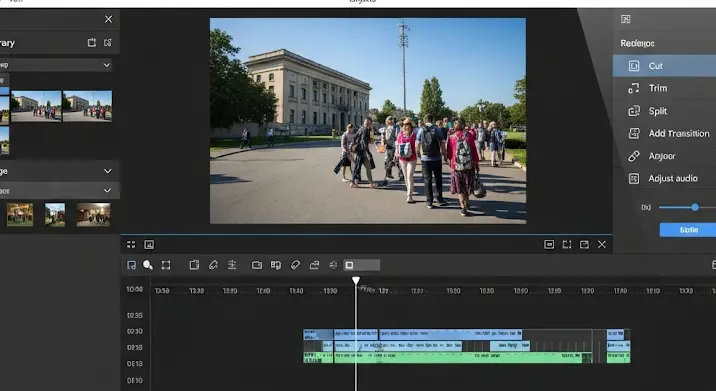Click the 10:00 timecode at the ruler start
Screen dimensions: 716x391
[134, 289]
